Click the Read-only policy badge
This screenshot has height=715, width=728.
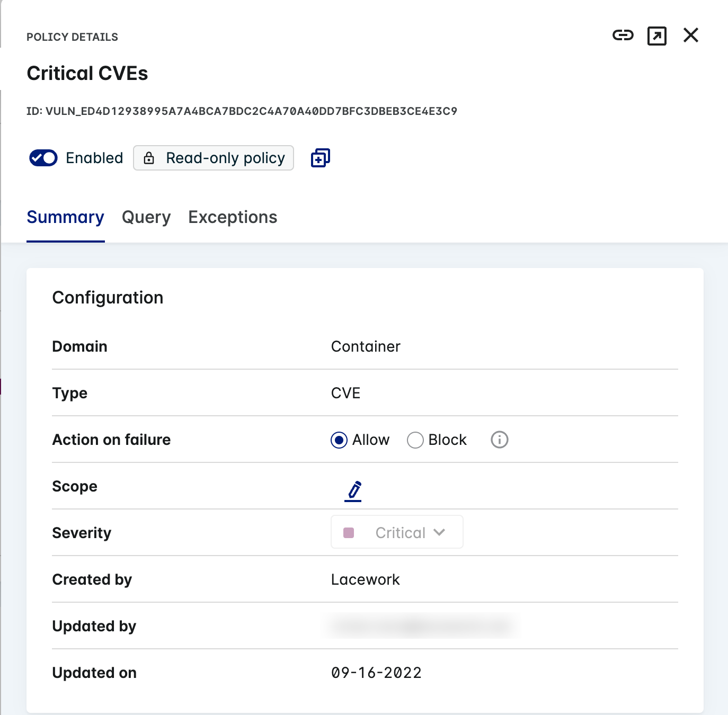pos(213,158)
